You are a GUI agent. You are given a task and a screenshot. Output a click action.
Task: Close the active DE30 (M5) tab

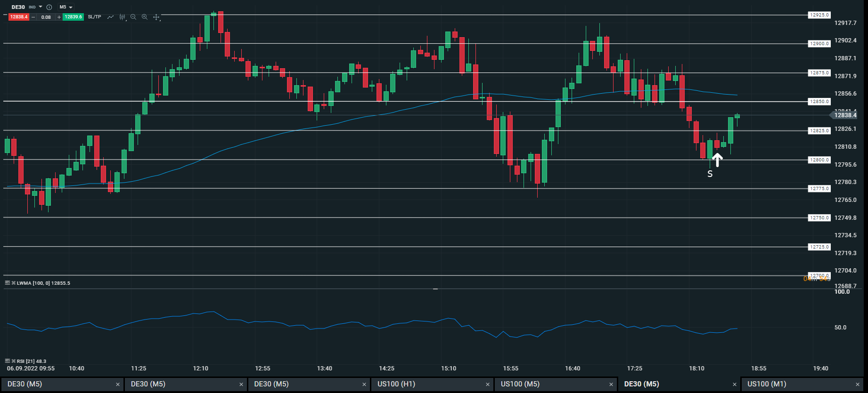click(735, 385)
